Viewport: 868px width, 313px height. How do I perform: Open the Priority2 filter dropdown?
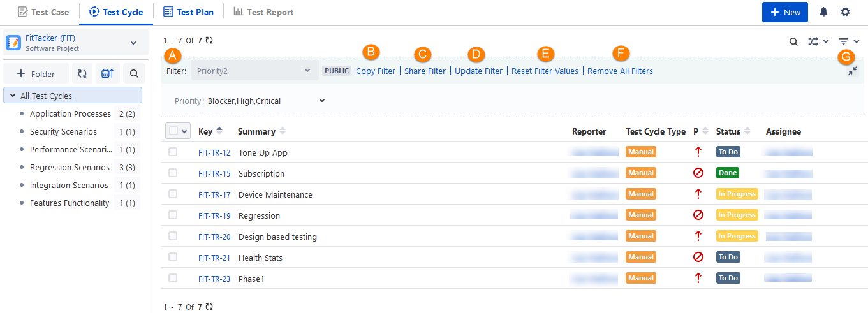254,71
